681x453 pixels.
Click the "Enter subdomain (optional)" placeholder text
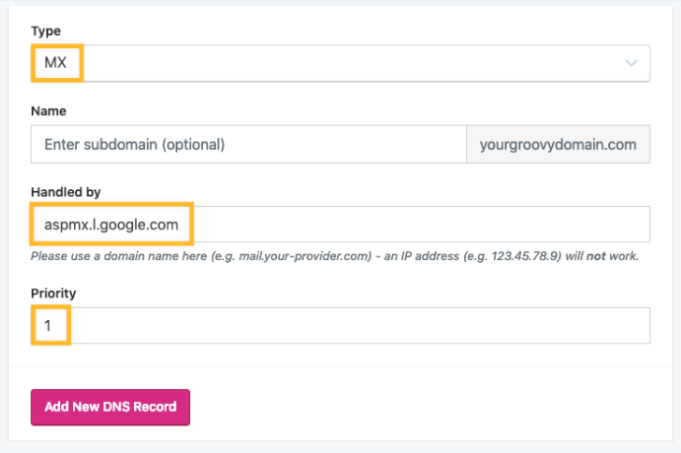[135, 144]
